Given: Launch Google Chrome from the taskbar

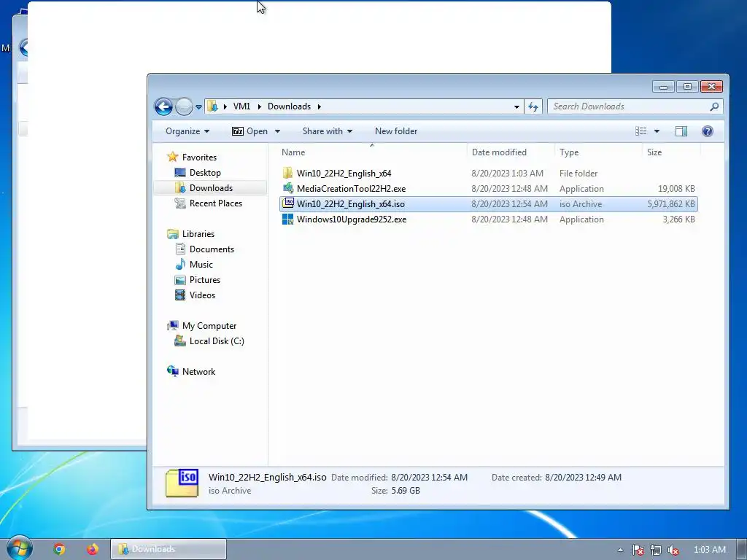Looking at the screenshot, I should coord(59,549).
